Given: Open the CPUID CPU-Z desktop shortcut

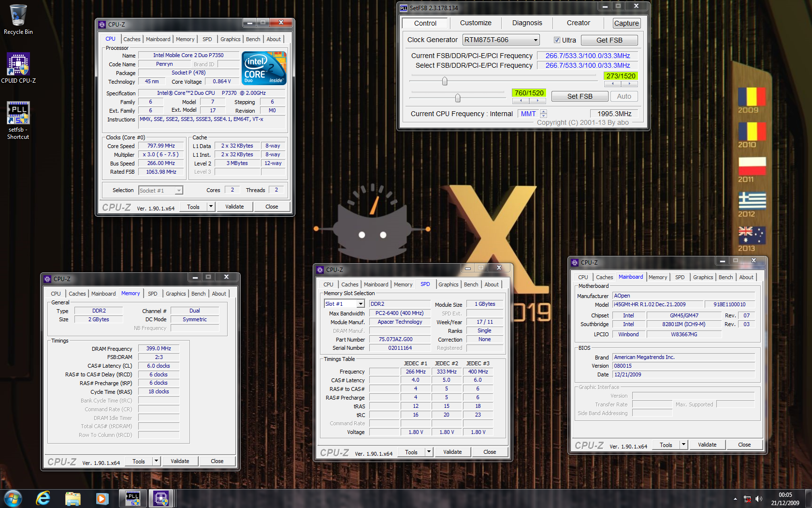Looking at the screenshot, I should (x=18, y=68).
